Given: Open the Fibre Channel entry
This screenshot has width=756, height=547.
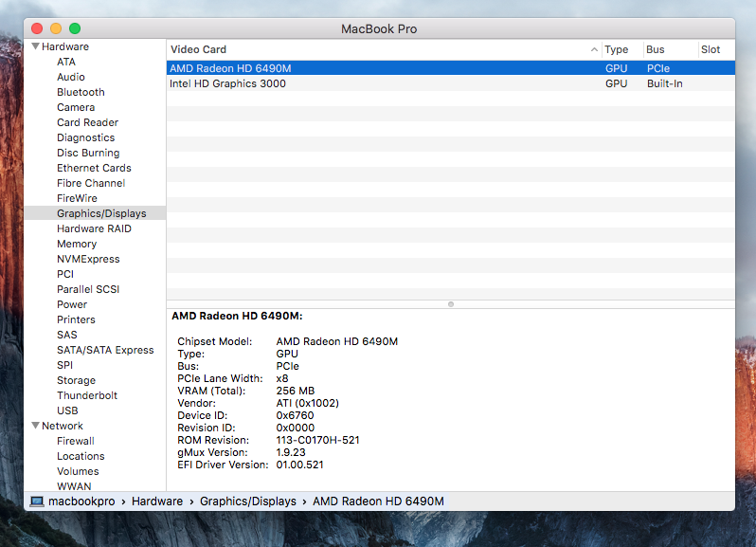Looking at the screenshot, I should tap(91, 183).
